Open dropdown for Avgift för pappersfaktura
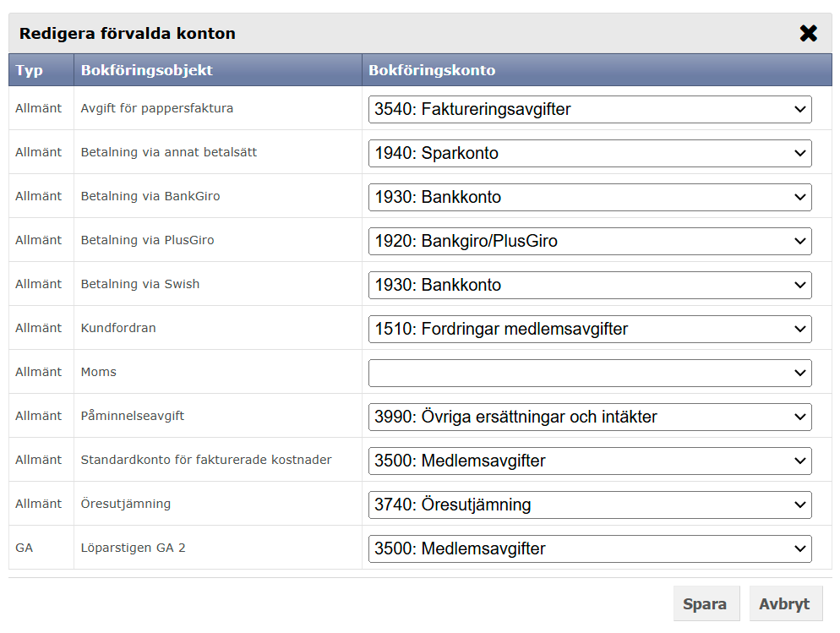Viewport: 840px width, 633px height. tap(589, 109)
